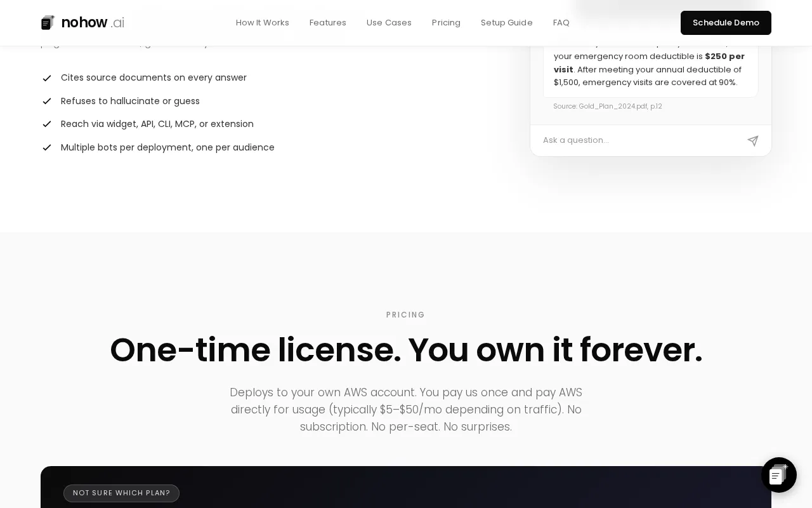Send the question with the paper plane icon
812x508 pixels.
click(753, 141)
